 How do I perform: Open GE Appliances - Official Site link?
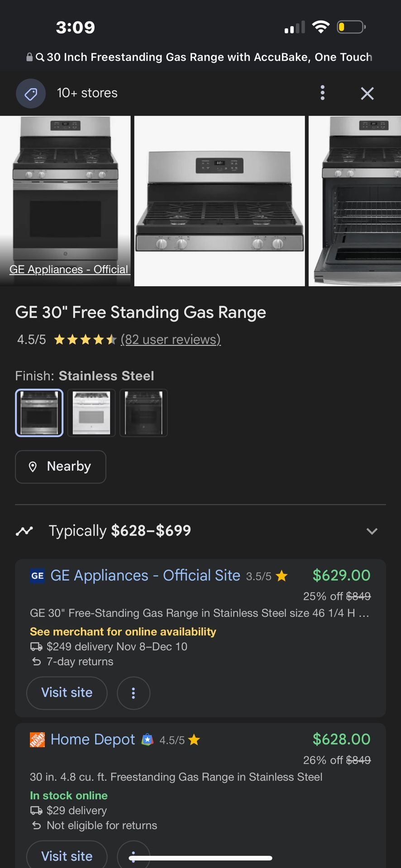[145, 576]
